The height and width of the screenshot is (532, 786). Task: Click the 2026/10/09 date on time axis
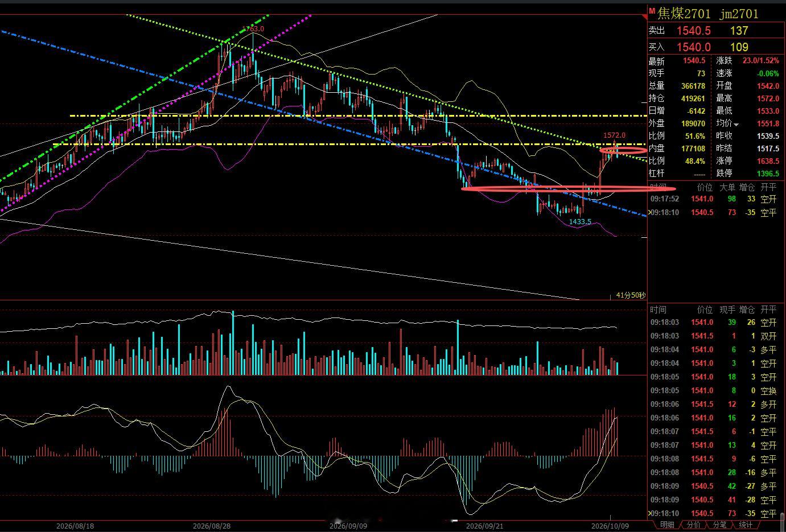(x=610, y=526)
